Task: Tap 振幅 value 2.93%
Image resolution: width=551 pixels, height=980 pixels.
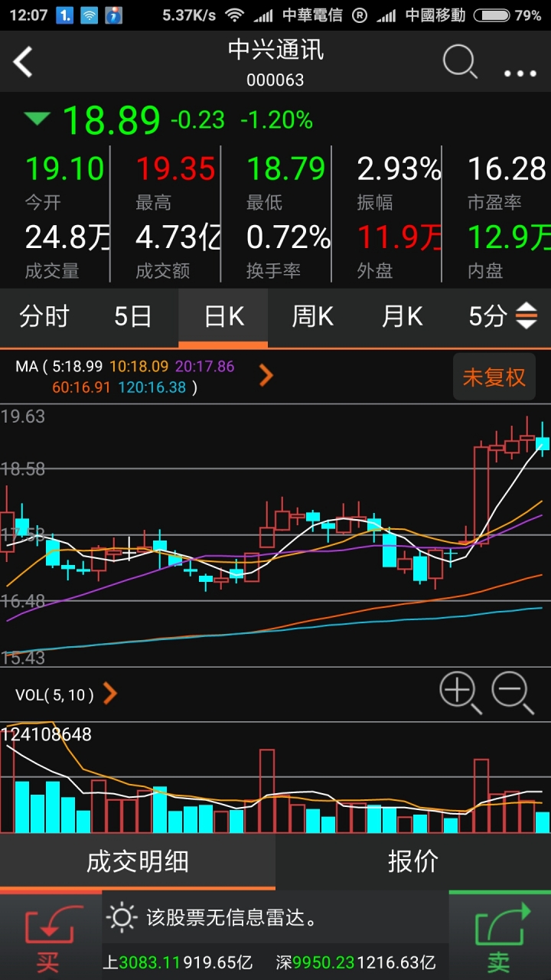Action: [x=399, y=168]
